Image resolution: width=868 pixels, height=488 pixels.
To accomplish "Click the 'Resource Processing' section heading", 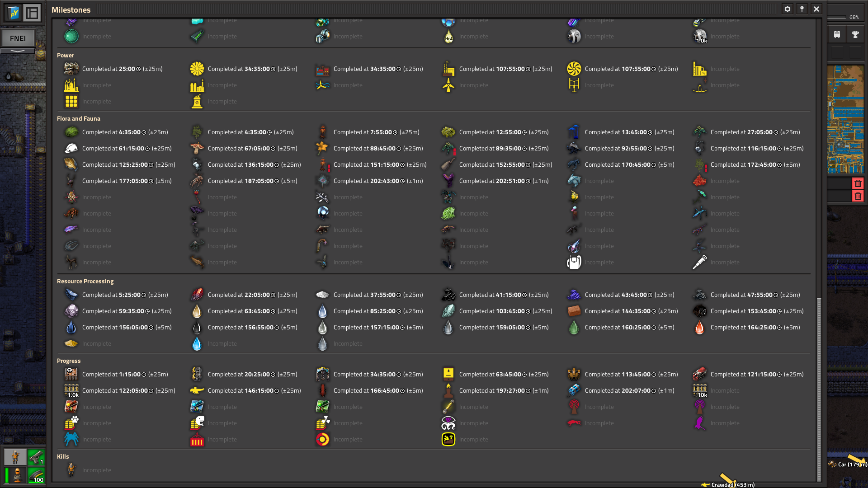I will tap(85, 281).
